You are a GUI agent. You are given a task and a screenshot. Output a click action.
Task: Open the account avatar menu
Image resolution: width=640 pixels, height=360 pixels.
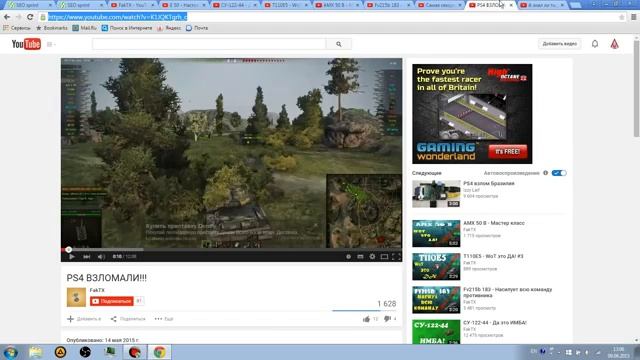click(x=615, y=44)
